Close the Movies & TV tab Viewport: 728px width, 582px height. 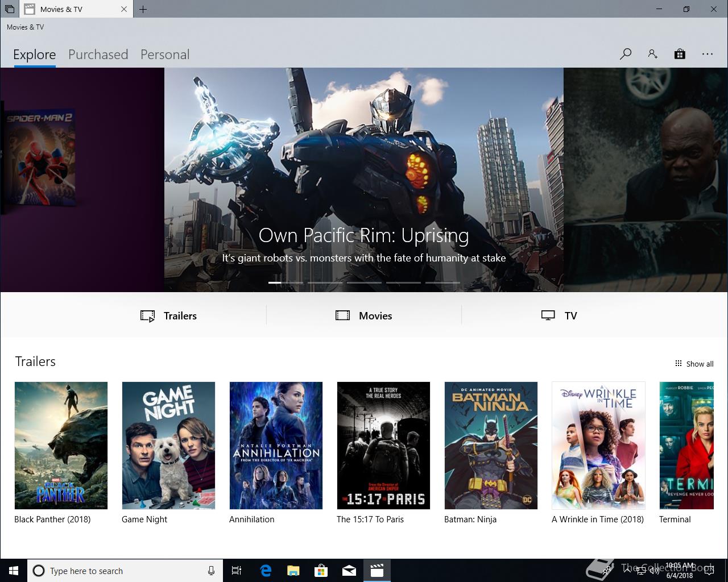[x=124, y=9]
